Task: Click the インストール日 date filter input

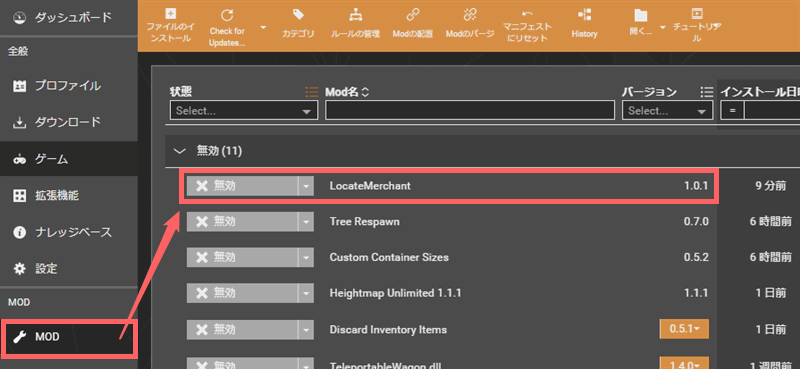Action: [772, 111]
